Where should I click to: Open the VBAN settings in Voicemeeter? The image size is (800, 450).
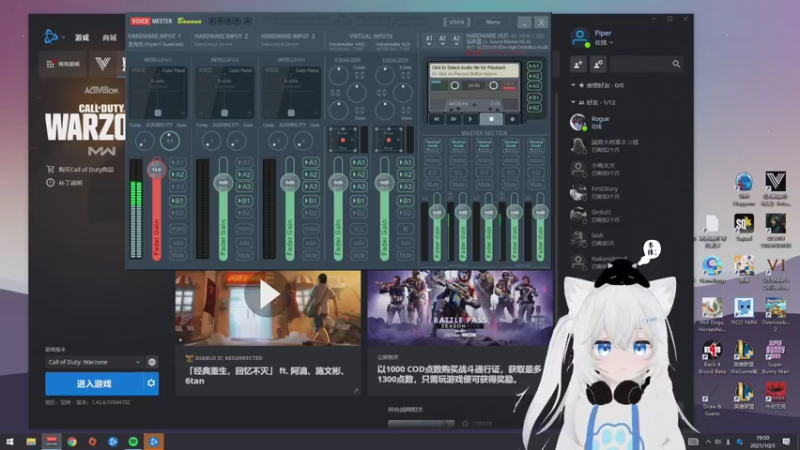[x=456, y=22]
